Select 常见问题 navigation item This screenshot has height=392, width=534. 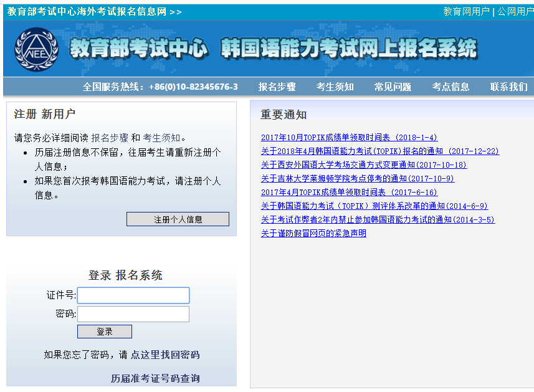[x=393, y=87]
